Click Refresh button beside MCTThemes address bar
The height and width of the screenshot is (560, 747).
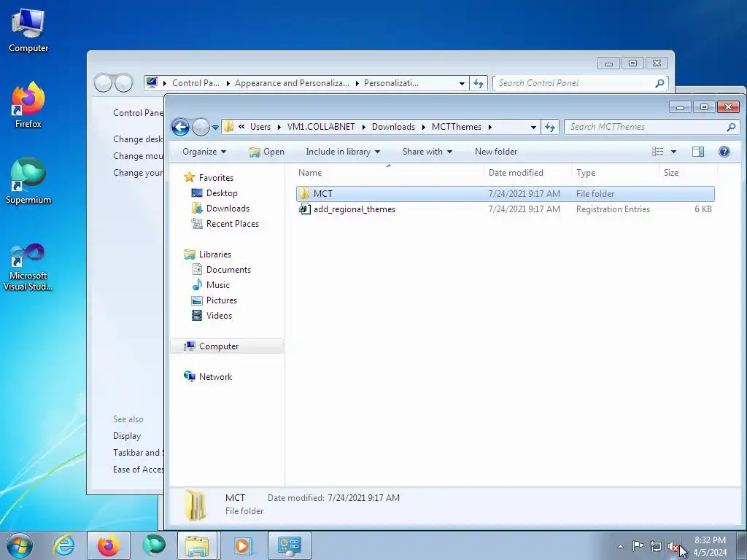[x=550, y=127]
